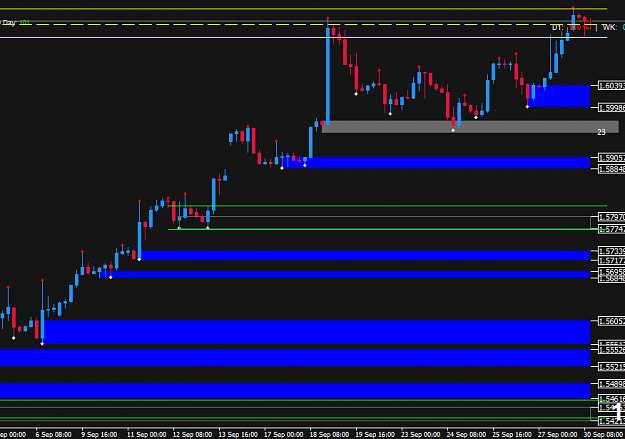Click the 1.5489 price label
The height and width of the screenshot is (439, 625).
(x=611, y=384)
